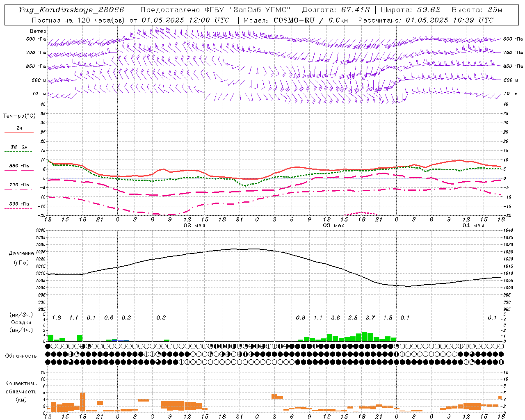Click the 2.8 three-hour precipitation value
Screen dimensions: 525x420
click(x=353, y=317)
